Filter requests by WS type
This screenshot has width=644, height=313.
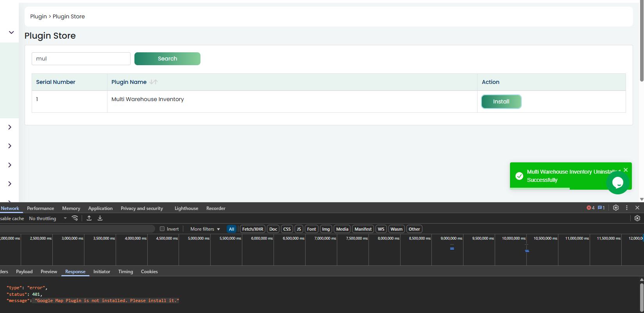[381, 229]
